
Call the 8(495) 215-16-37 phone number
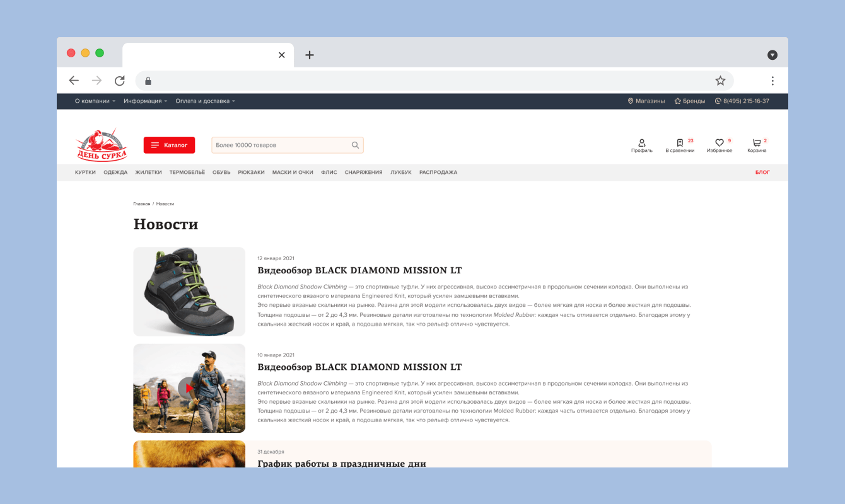coord(746,101)
